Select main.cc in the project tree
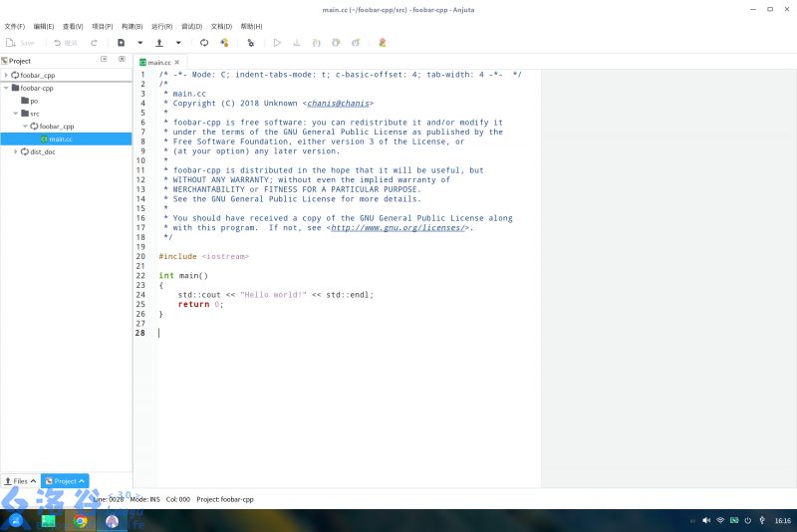Viewport: 797px width, 532px height. click(x=60, y=139)
